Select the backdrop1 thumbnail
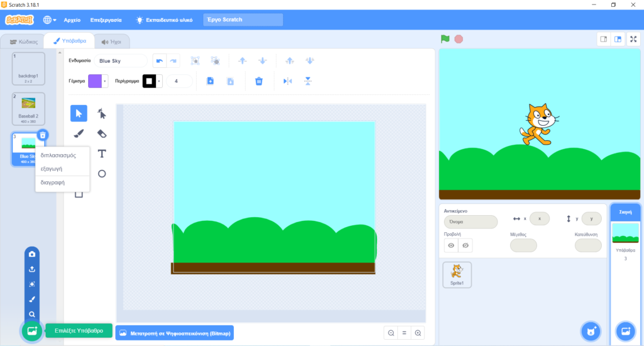 [x=28, y=69]
